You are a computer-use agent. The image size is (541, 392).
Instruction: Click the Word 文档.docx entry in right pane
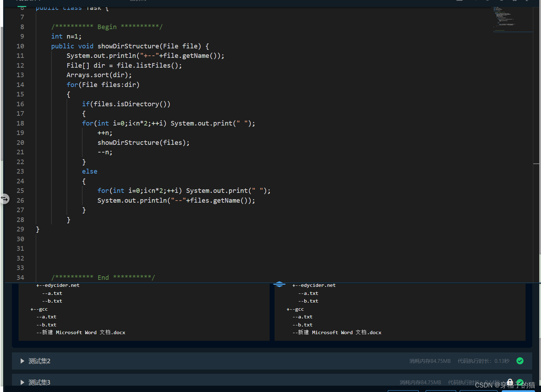pos(337,332)
